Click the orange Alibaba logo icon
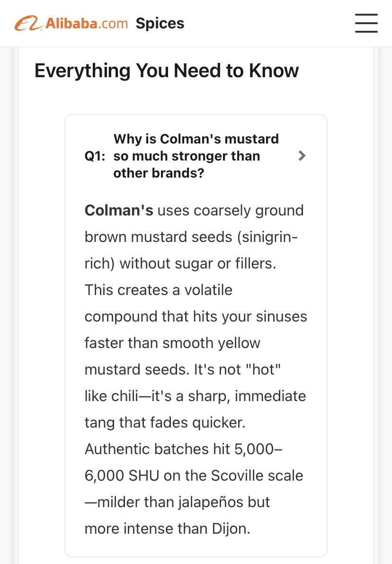The height and width of the screenshot is (564, 392). (x=27, y=24)
